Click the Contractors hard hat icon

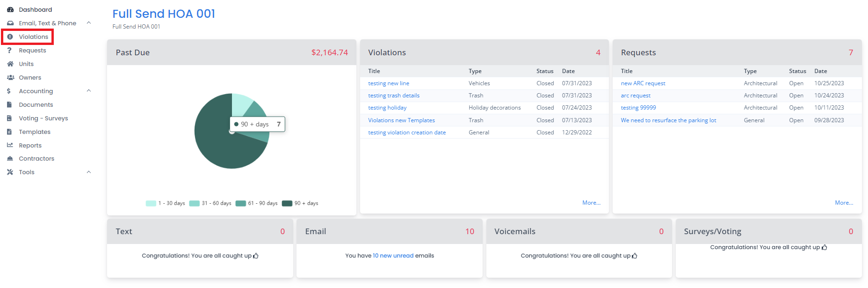click(10, 158)
